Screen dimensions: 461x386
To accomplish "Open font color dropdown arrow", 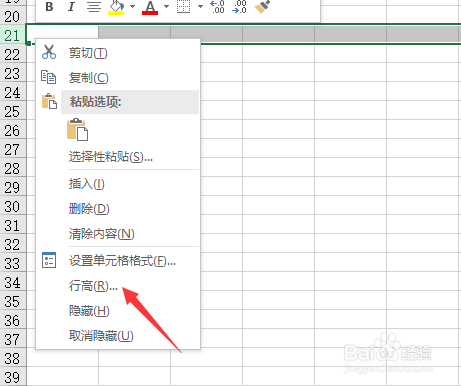I will tap(167, 6).
